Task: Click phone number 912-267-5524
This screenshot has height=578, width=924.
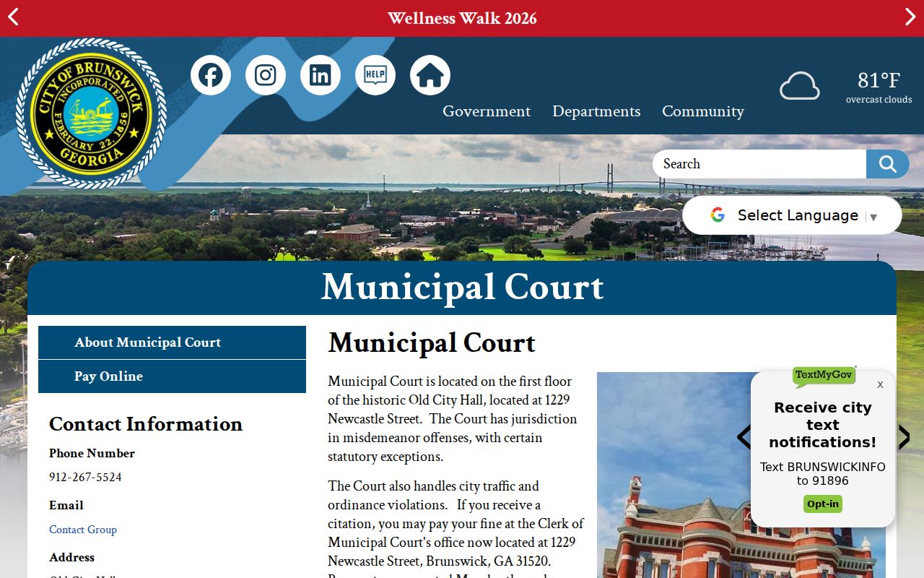Action: coord(85,478)
